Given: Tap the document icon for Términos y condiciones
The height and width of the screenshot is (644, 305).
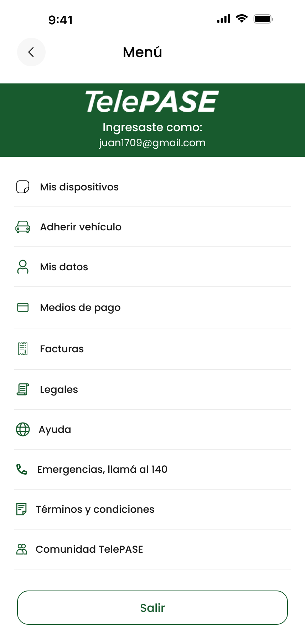Looking at the screenshot, I should point(21,509).
